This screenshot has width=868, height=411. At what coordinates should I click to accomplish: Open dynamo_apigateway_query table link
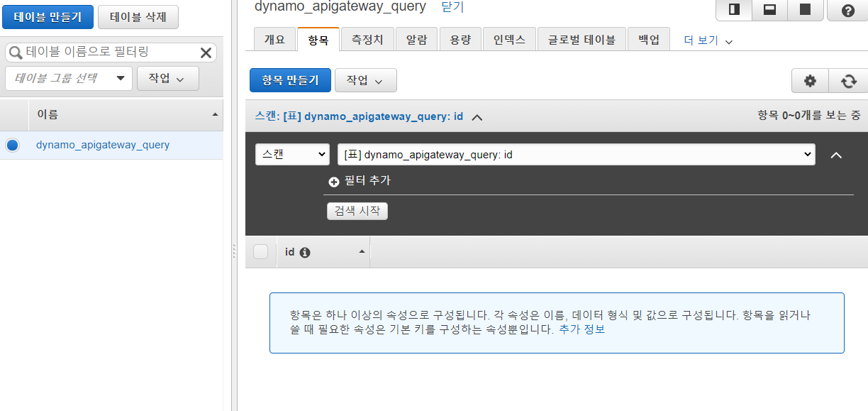(x=103, y=145)
